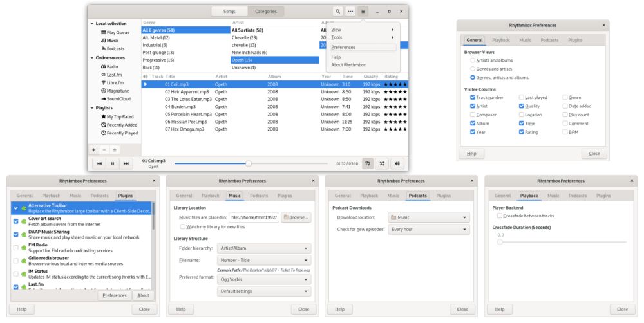Enable FM Radio plugin checkbox

pyautogui.click(x=16, y=248)
